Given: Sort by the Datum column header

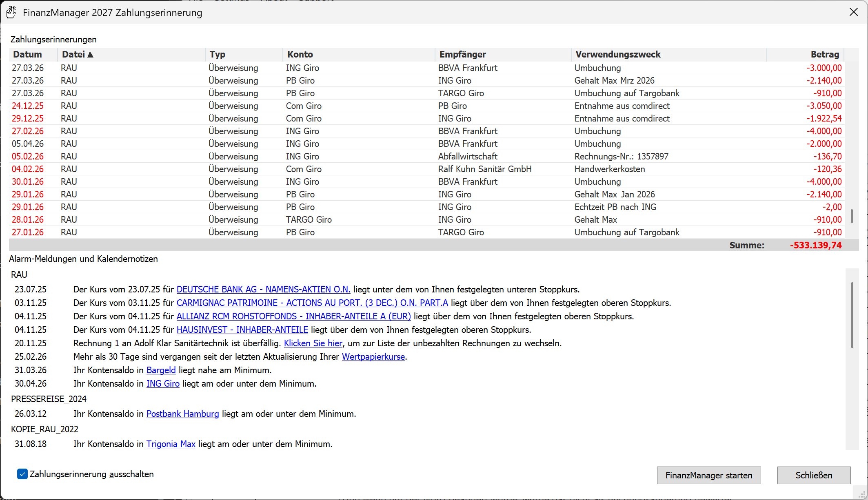Looking at the screenshot, I should [33, 55].
